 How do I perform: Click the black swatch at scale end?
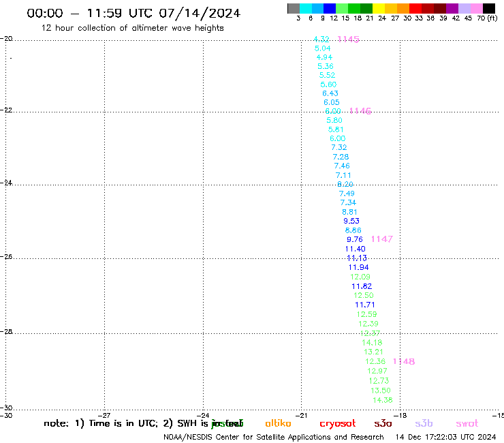tap(489, 8)
